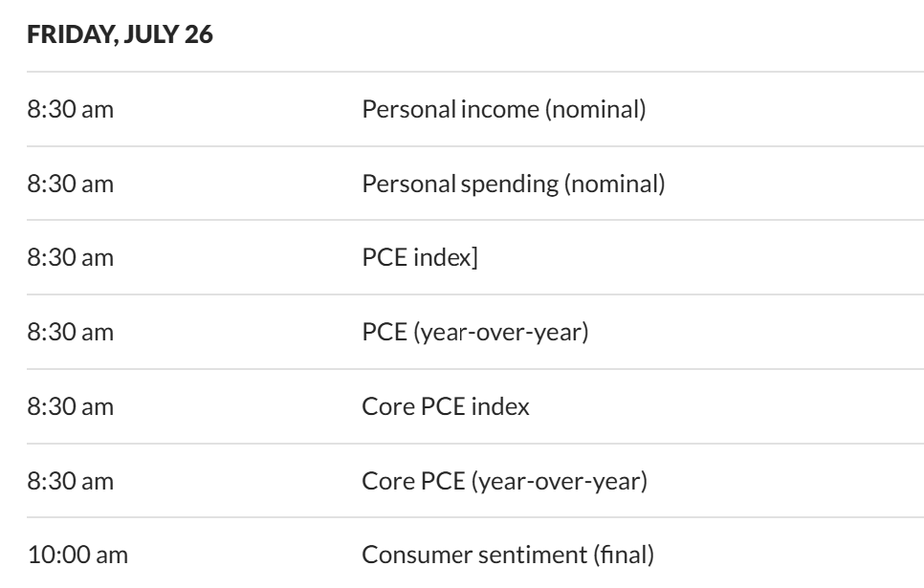Click the word (final) after Consumer sentiment
Viewport: 924px width, 588px height.
(x=619, y=555)
